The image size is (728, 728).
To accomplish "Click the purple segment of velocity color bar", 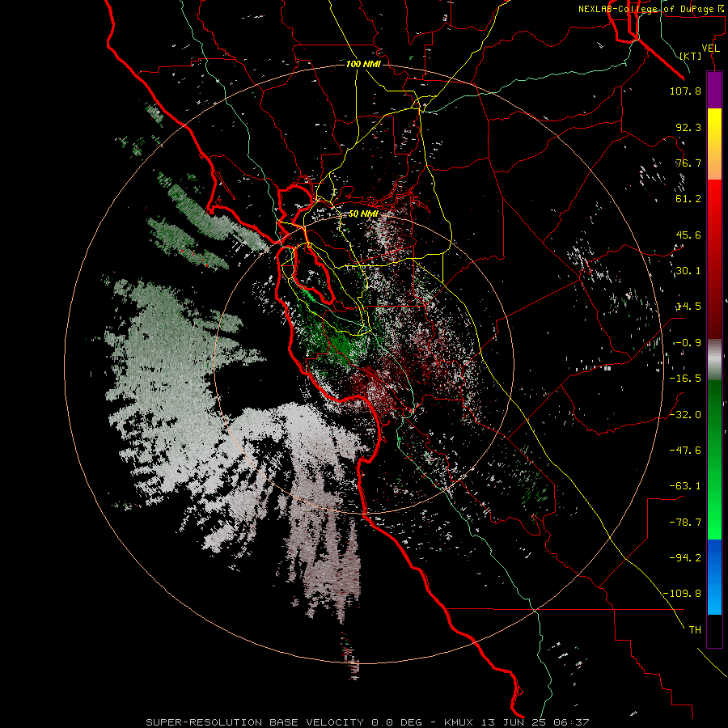I will (x=714, y=90).
